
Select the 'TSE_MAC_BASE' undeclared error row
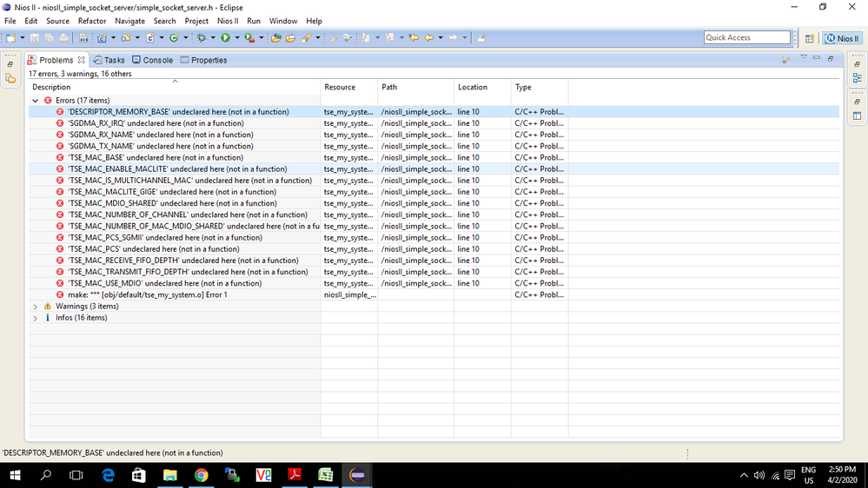[x=156, y=158]
